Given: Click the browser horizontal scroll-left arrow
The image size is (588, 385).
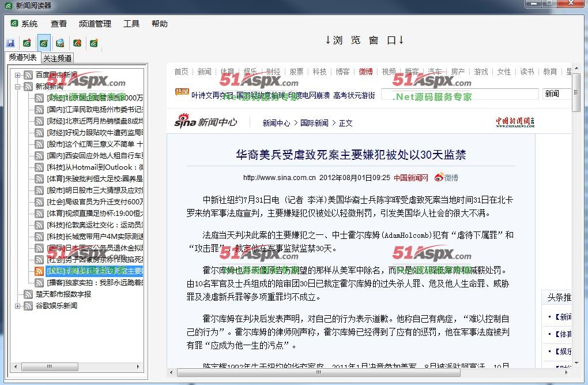Looking at the screenshot, I should click(x=171, y=373).
